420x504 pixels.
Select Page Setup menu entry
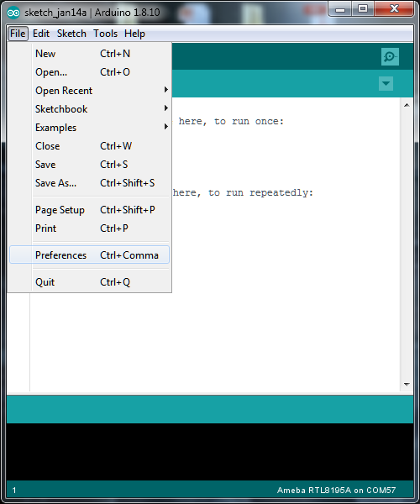tap(89, 209)
